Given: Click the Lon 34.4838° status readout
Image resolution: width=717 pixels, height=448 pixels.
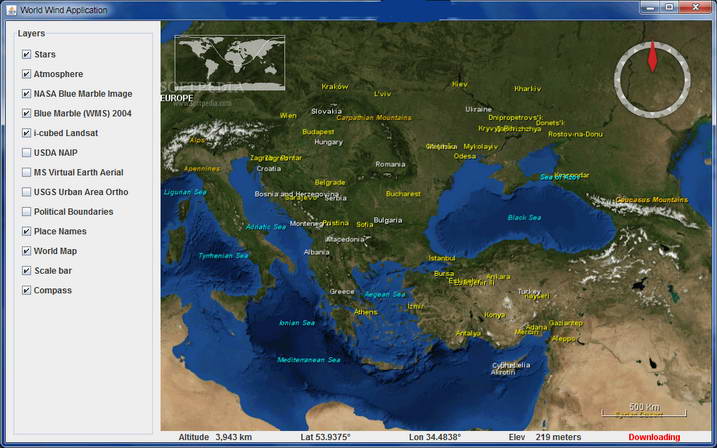Looking at the screenshot, I should point(435,437).
